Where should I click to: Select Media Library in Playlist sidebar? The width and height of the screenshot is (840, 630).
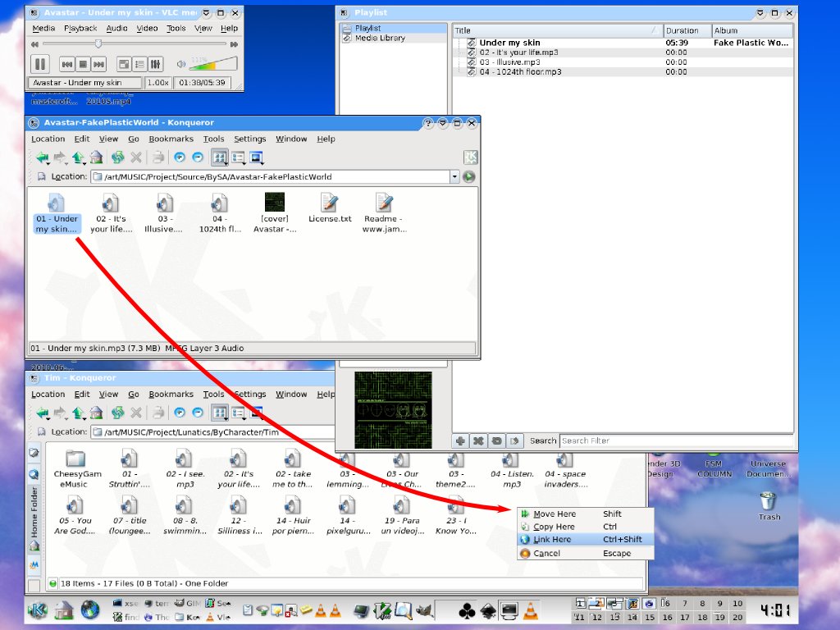(x=380, y=38)
